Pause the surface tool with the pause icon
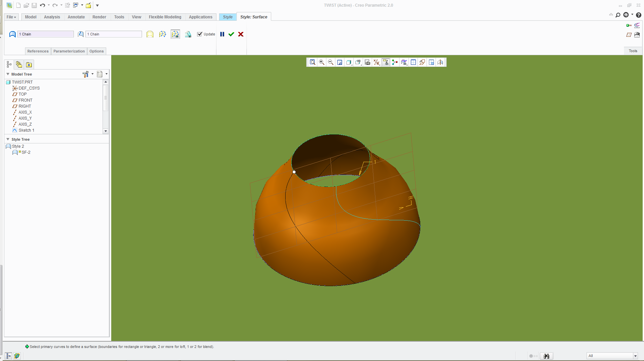Viewport: 644px width, 361px height. [222, 34]
